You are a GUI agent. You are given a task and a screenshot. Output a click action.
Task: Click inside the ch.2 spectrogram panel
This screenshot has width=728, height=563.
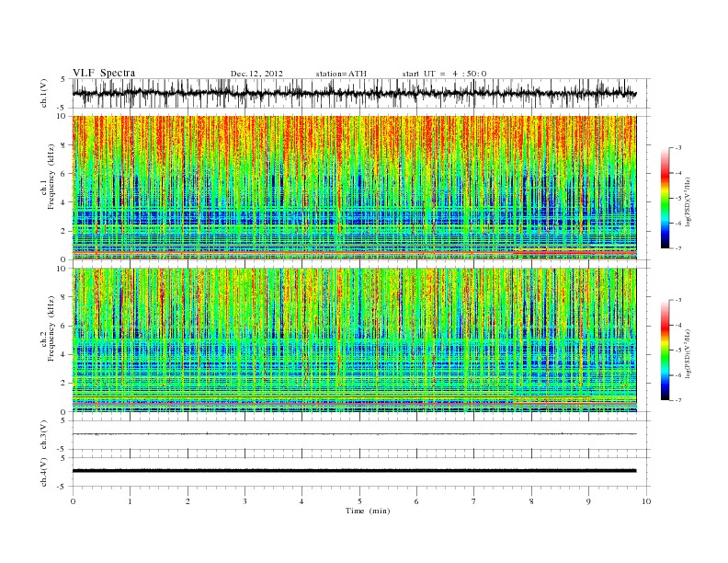tap(354, 340)
